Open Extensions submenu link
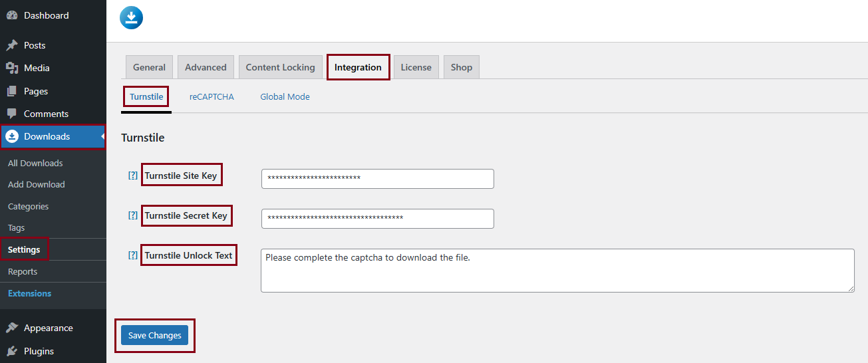868x363 pixels. coord(30,293)
